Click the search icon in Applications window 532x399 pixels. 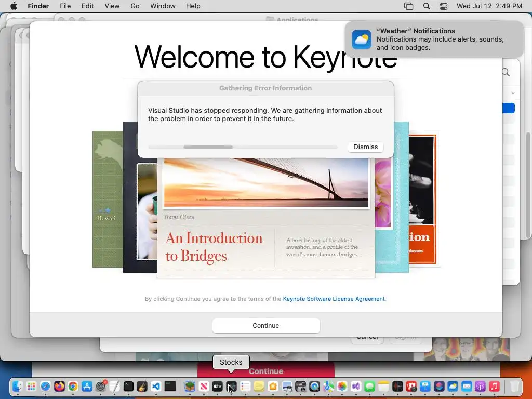[x=506, y=72]
